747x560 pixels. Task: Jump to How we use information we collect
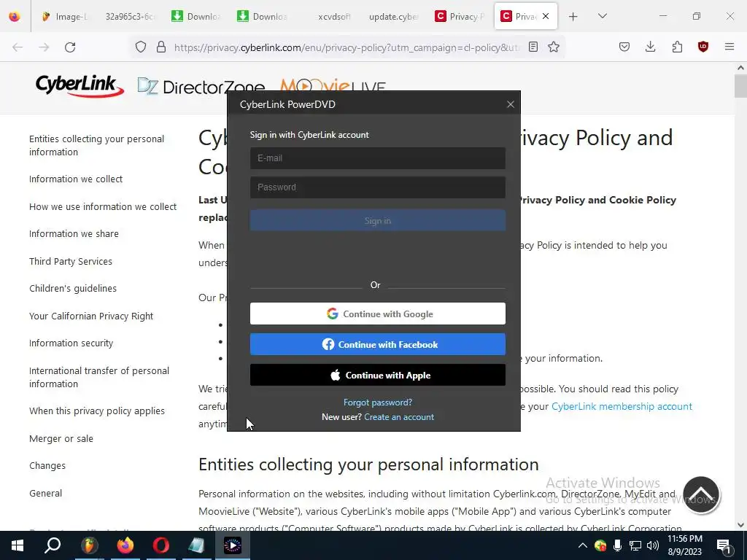pyautogui.click(x=102, y=206)
